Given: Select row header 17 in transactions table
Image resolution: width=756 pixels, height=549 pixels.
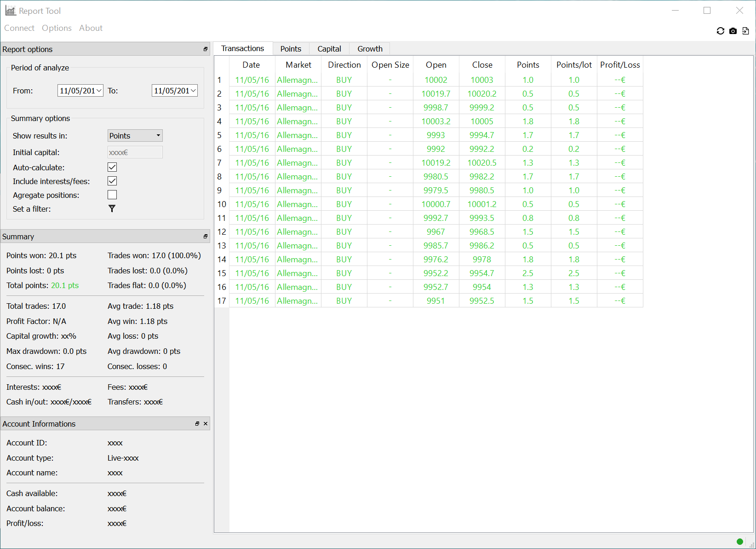Looking at the screenshot, I should pyautogui.click(x=222, y=301).
